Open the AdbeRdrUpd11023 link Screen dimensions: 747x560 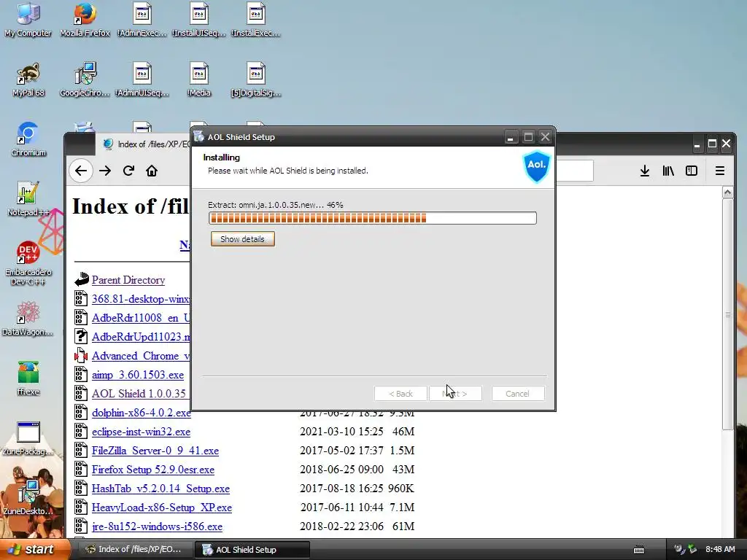141,337
